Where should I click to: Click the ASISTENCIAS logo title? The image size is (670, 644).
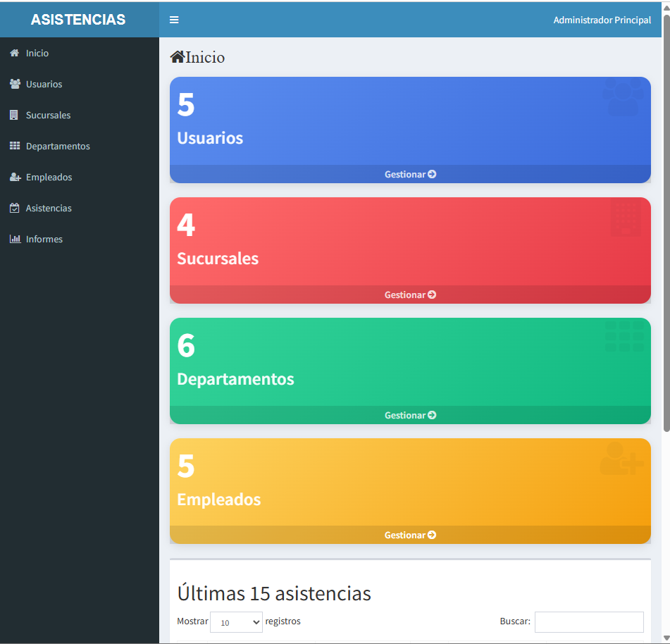coord(78,20)
